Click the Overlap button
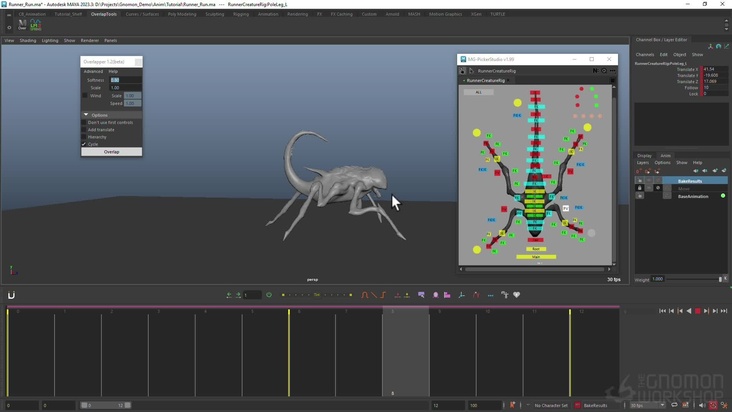Viewport: 732px width, 412px height. [x=111, y=152]
